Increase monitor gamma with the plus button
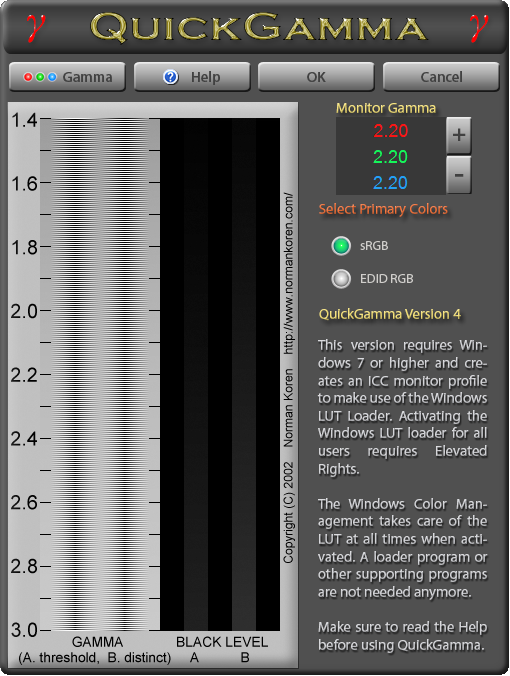 coord(459,135)
